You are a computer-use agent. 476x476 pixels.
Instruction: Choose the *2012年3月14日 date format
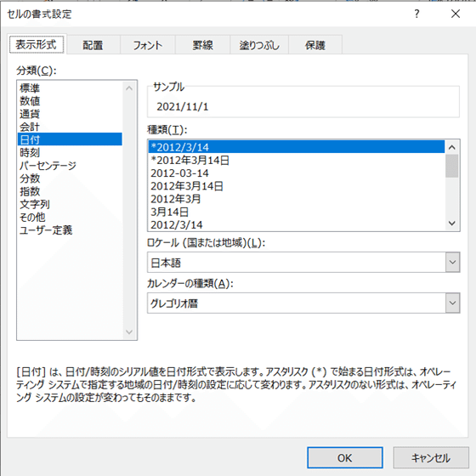pos(297,160)
